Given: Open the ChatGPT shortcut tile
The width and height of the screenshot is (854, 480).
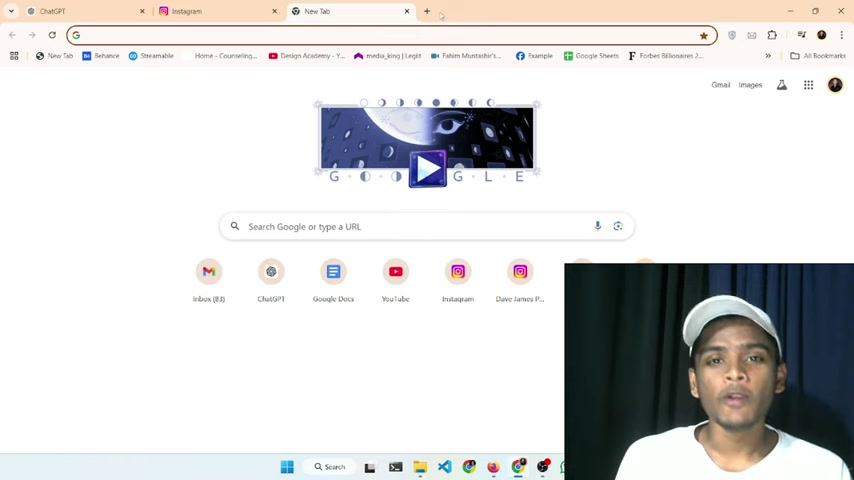Looking at the screenshot, I should (271, 281).
